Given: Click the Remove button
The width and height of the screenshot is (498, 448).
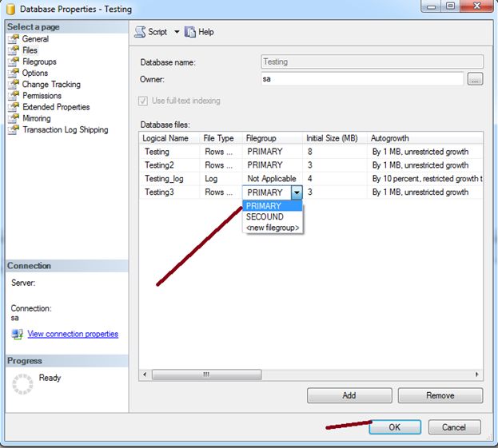Looking at the screenshot, I should [440, 395].
